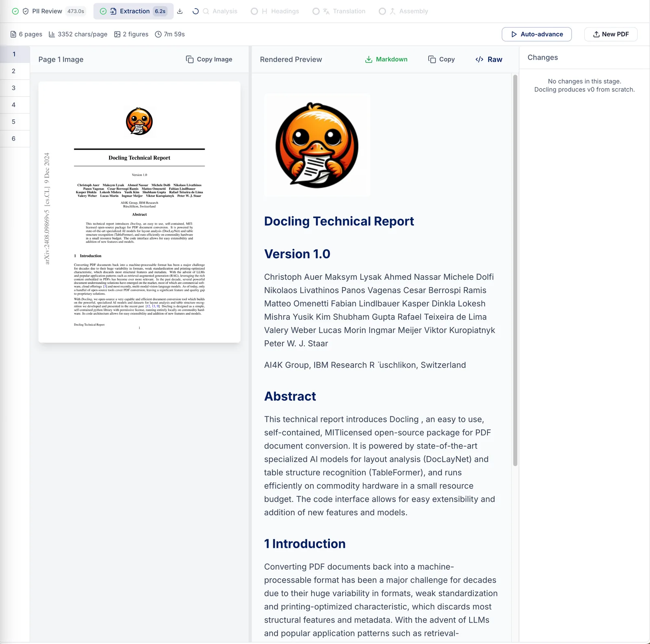
Task: Click the Analysis loading spinner
Action: pyautogui.click(x=195, y=11)
